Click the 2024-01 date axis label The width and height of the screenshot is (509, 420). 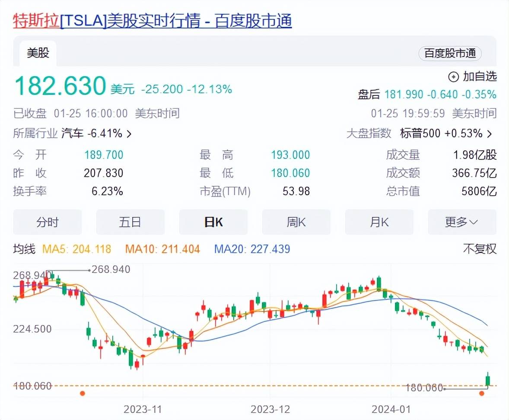pos(391,409)
